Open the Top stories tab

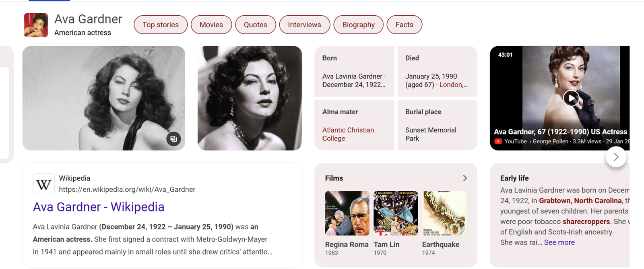point(161,25)
